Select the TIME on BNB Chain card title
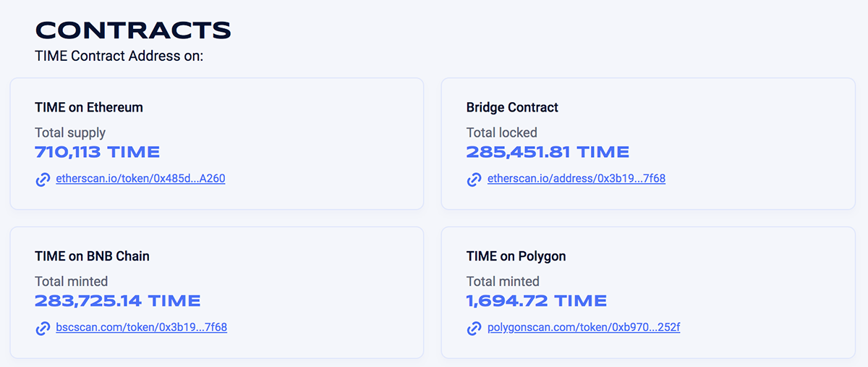868x367 pixels. [x=92, y=256]
